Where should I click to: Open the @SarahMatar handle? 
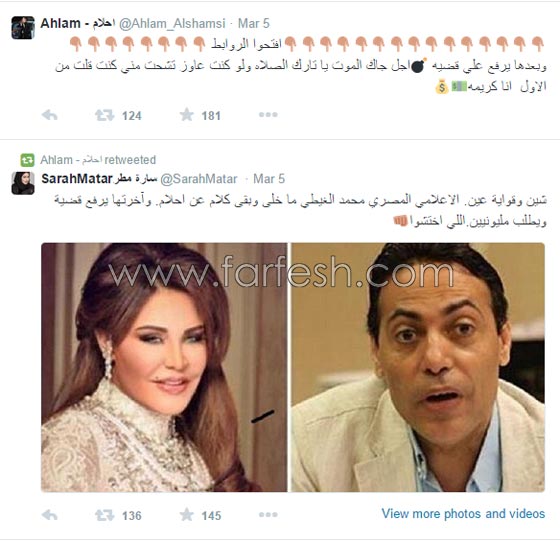(x=199, y=179)
